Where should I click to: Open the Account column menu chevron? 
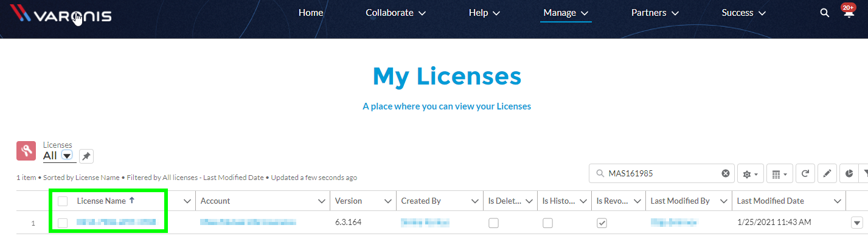tap(322, 201)
